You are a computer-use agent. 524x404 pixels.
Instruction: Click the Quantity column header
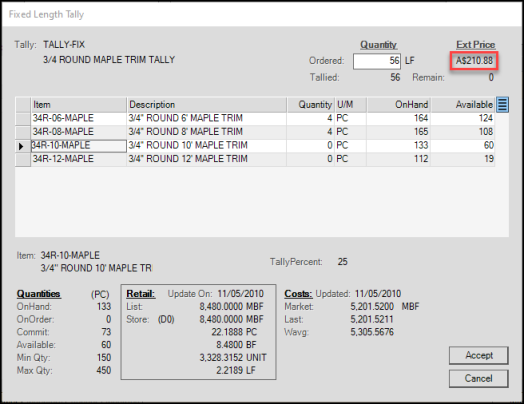coord(310,105)
